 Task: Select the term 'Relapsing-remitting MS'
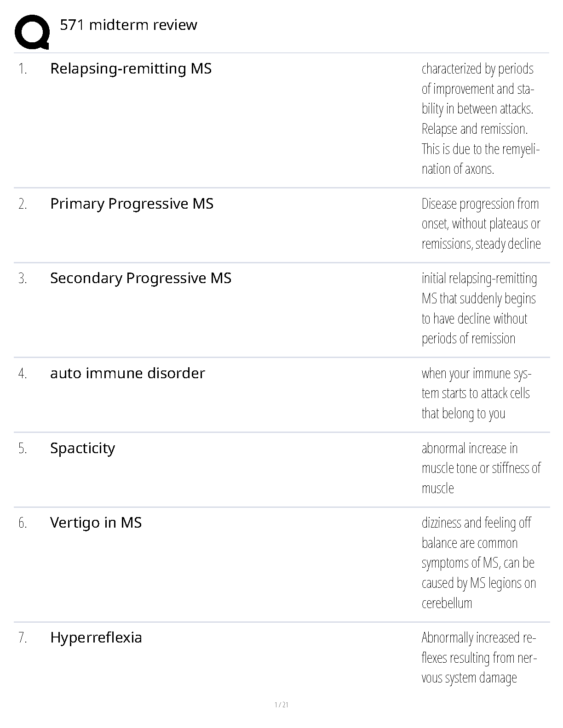pyautogui.click(x=131, y=68)
